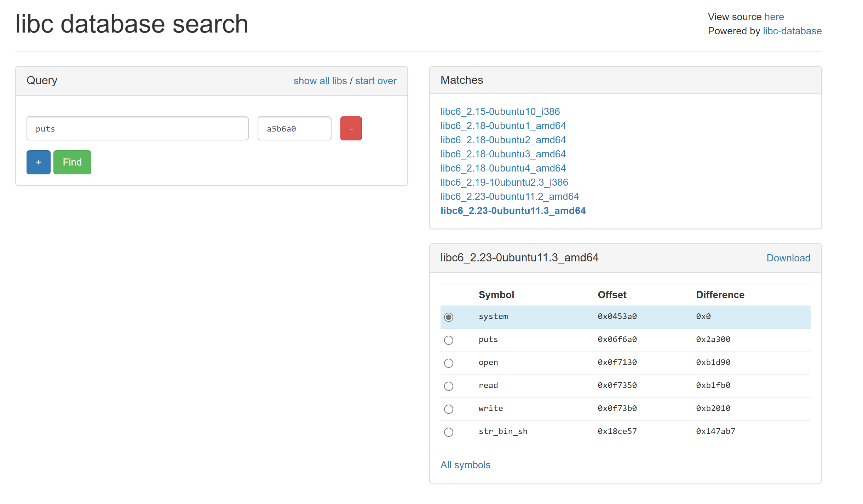Click the Difference column header
Image resolution: width=863 pixels, height=504 pixels.
tap(720, 295)
